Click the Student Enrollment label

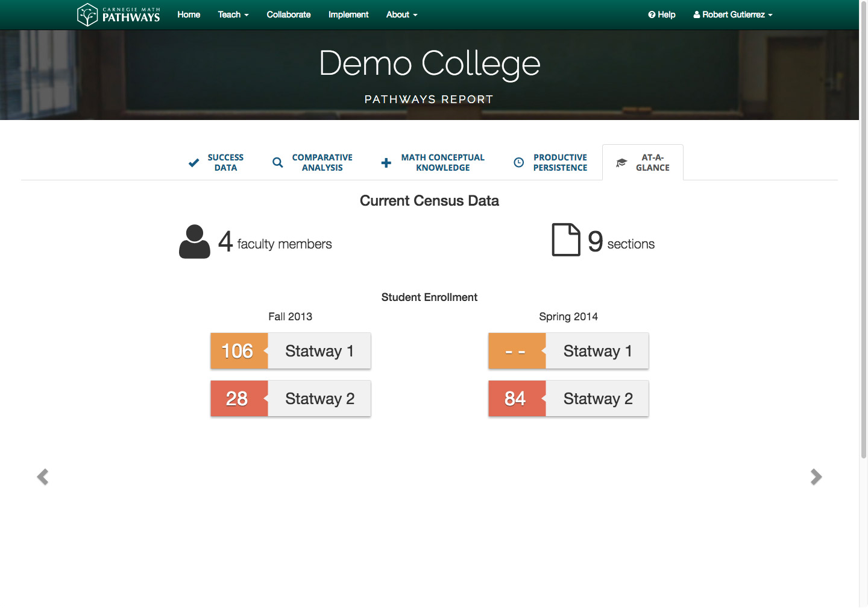(429, 297)
